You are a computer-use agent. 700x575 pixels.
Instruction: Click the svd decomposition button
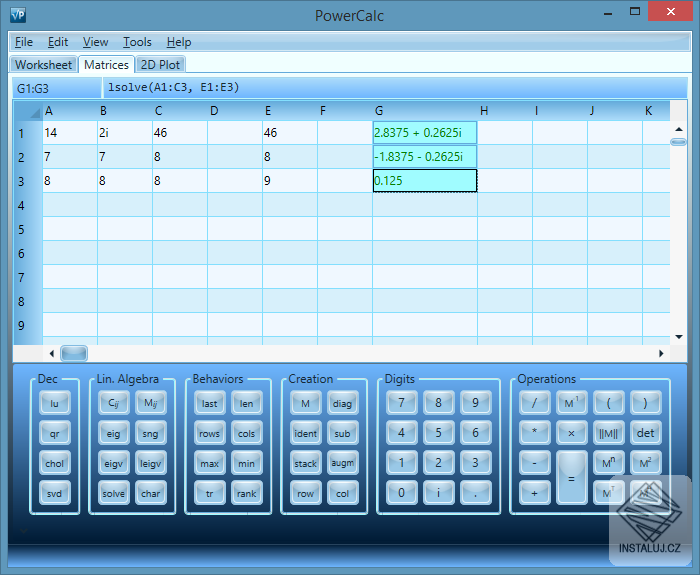[54, 493]
